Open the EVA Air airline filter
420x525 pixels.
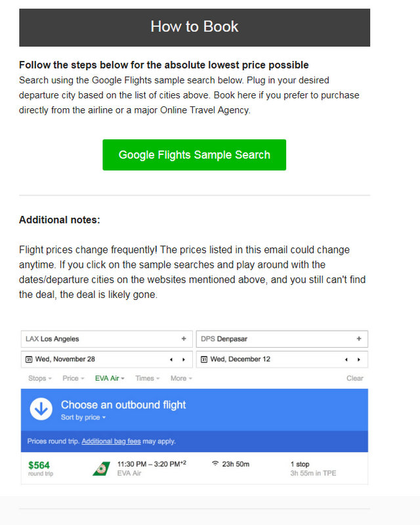(x=110, y=379)
